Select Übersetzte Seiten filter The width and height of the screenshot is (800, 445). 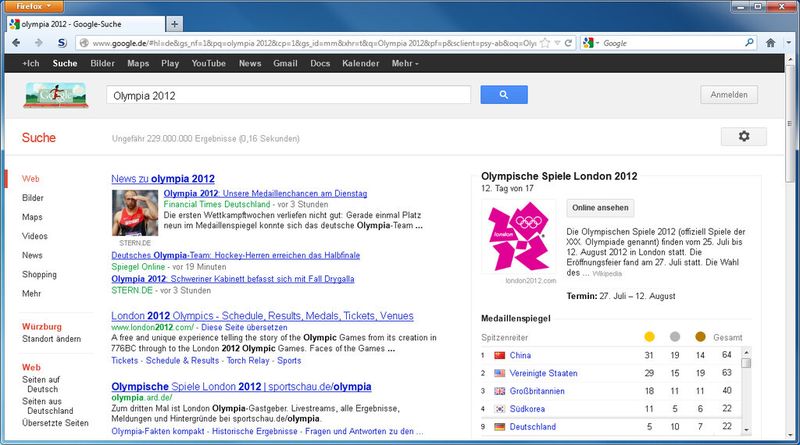coord(55,423)
